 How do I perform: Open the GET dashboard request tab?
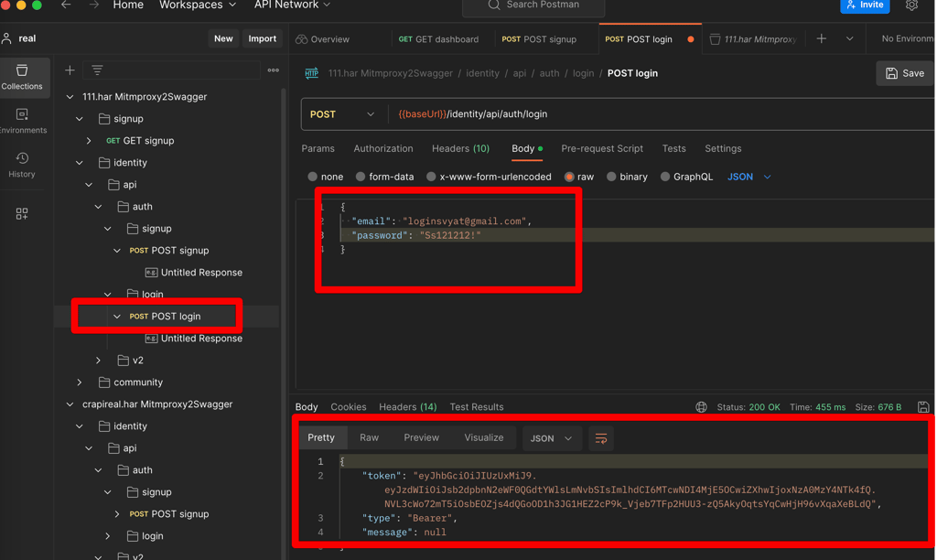point(438,39)
